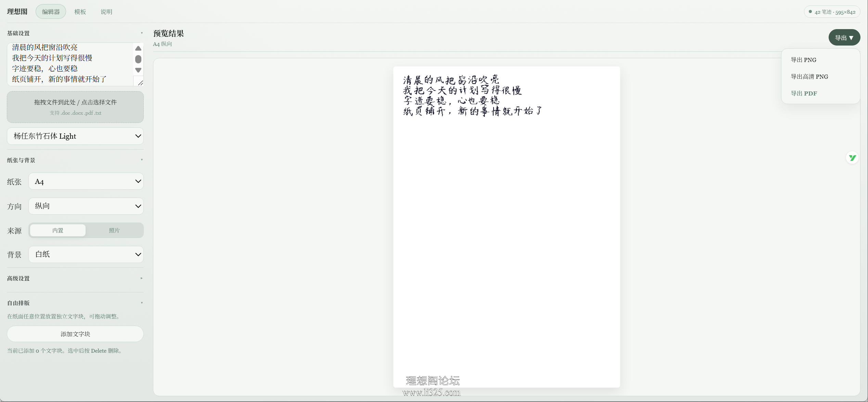868x402 pixels.
Task: Click the textarea scrollbar thumb
Action: coord(138,59)
